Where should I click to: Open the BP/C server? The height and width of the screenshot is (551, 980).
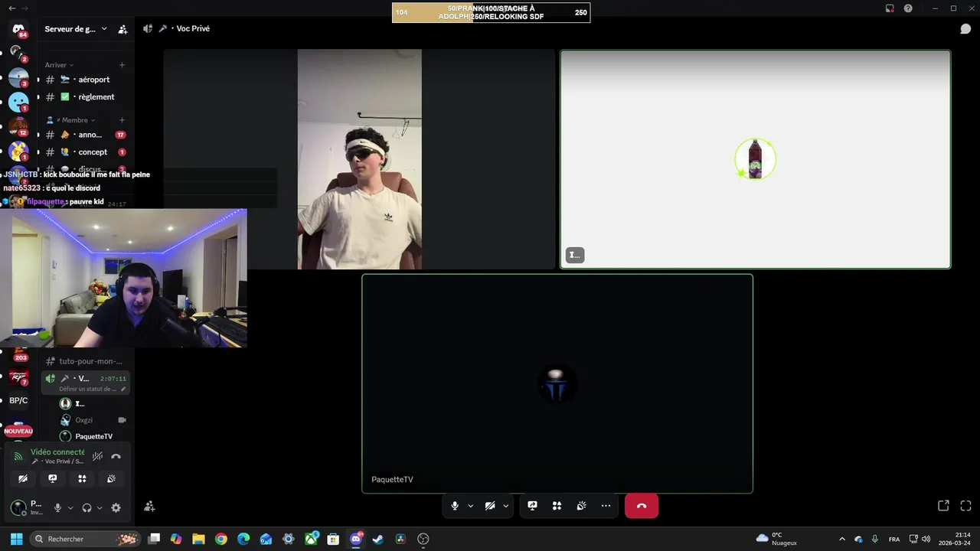click(18, 400)
